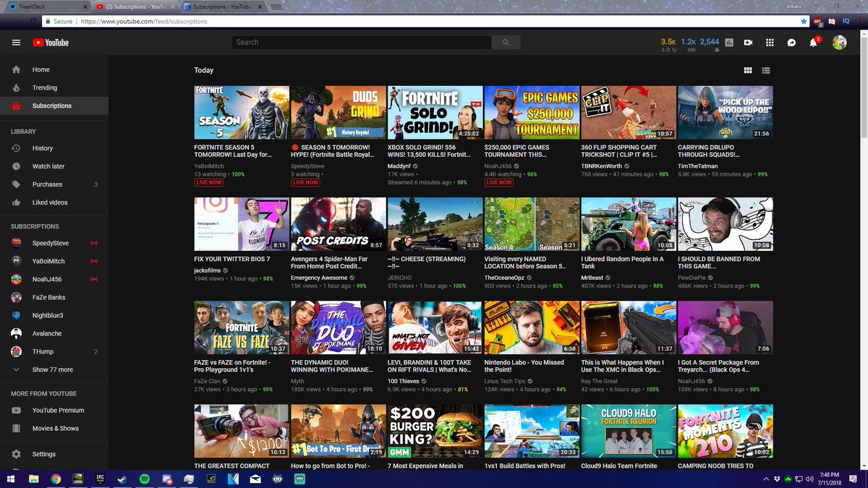Open the Pick Up The Wood Lupo thumbnail
The height and width of the screenshot is (488, 868).
[726, 113]
